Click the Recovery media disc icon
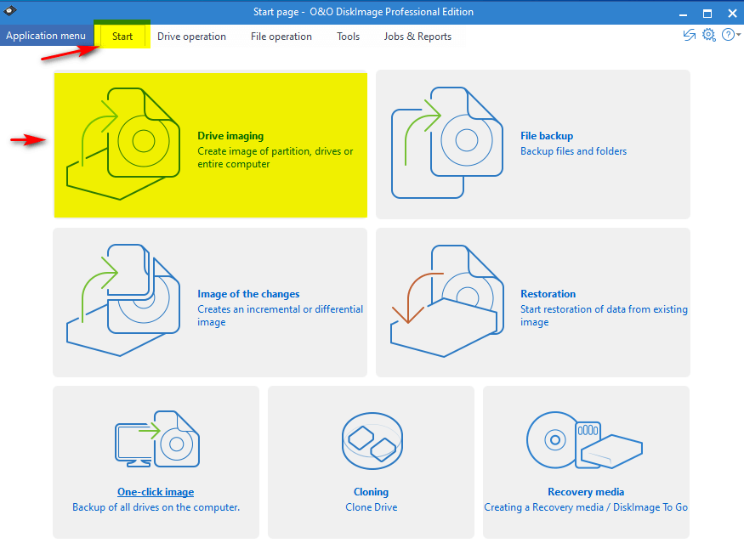Image resolution: width=744 pixels, height=560 pixels. [x=585, y=440]
